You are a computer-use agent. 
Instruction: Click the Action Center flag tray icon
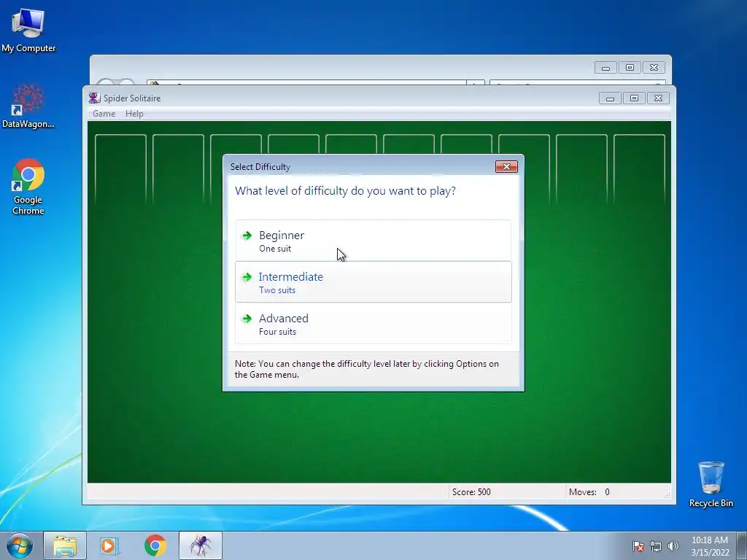click(x=638, y=546)
